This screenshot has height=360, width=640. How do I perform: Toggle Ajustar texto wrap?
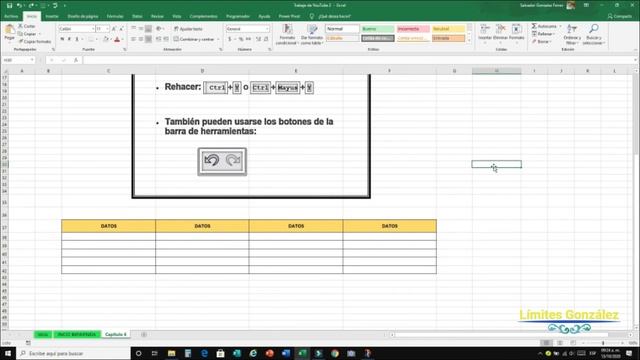(188, 29)
